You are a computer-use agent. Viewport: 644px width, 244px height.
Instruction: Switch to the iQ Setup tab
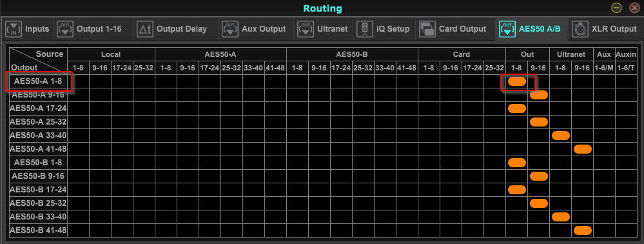[x=393, y=29]
